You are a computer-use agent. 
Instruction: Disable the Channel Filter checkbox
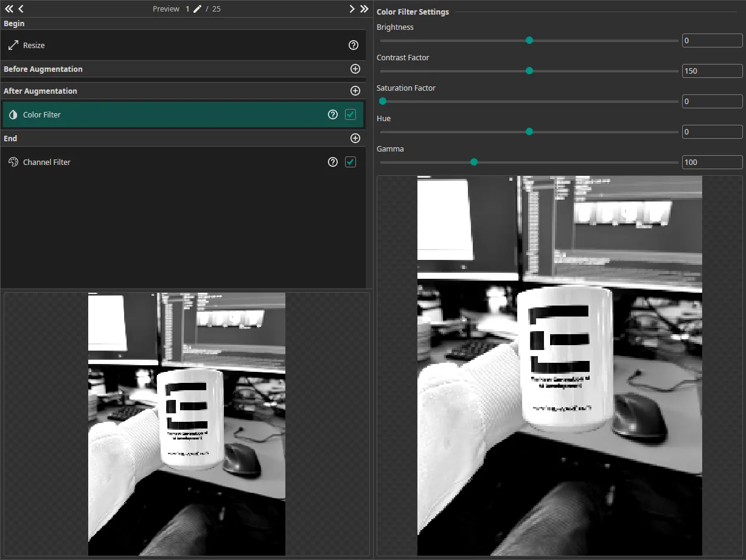[x=350, y=161]
